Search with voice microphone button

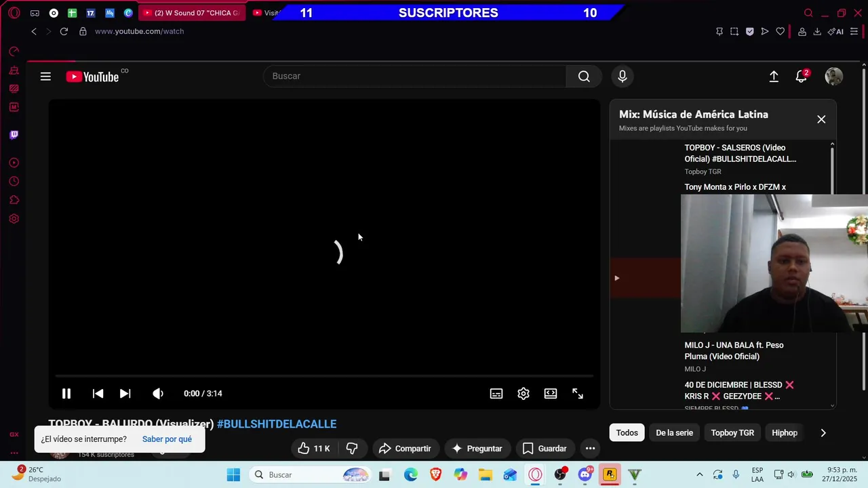click(x=623, y=76)
